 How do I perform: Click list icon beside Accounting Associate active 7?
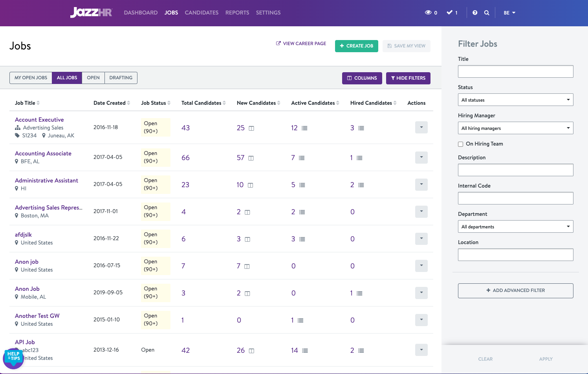click(x=302, y=158)
